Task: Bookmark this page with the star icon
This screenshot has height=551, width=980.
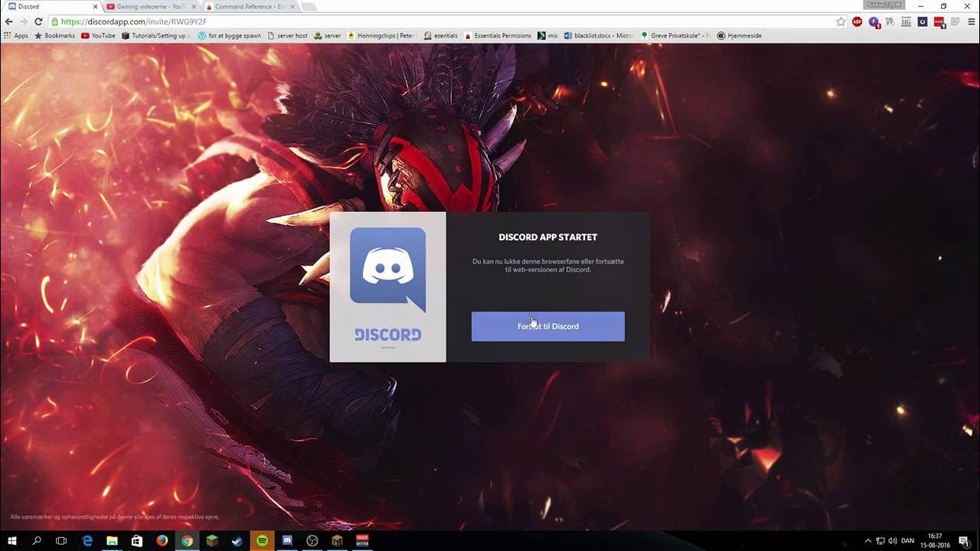Action: pyautogui.click(x=841, y=21)
